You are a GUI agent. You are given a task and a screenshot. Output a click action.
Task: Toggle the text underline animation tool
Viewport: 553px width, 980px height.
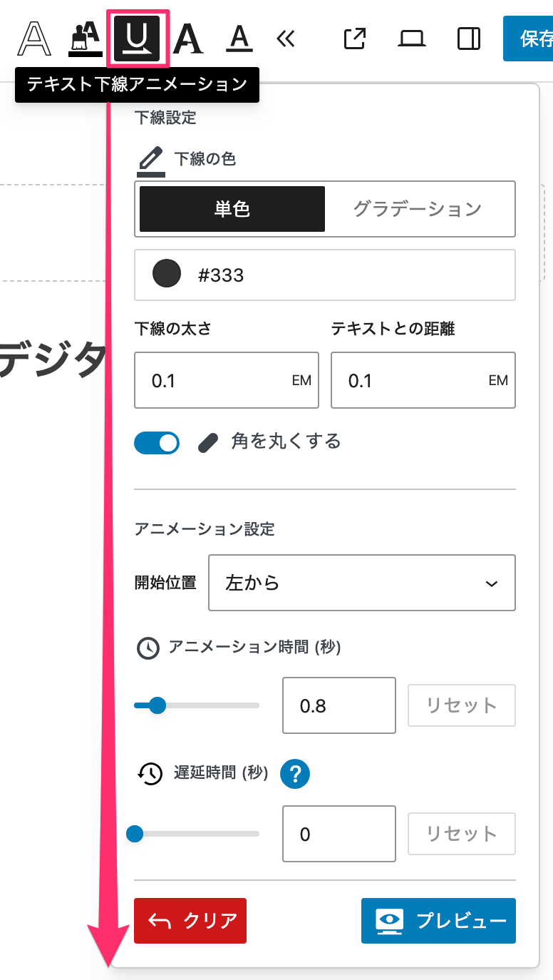[x=138, y=39]
